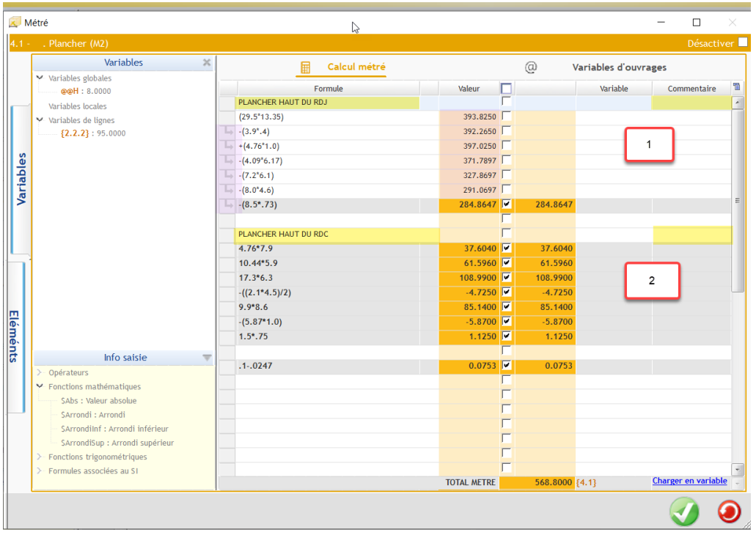Image resolution: width=756 pixels, height=535 pixels.
Task: Toggle the select-all checkbox in column header
Action: point(506,88)
